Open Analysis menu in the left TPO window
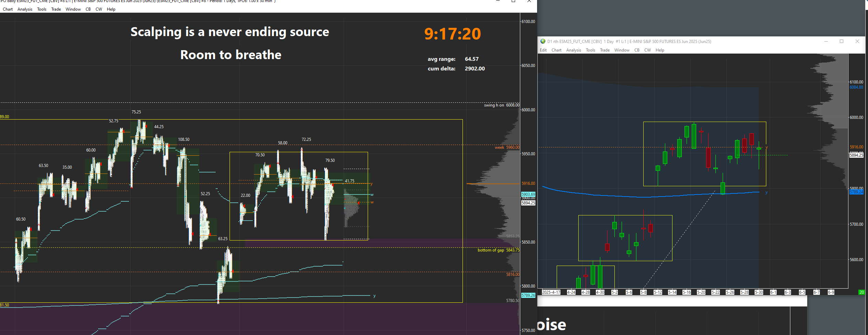The image size is (868, 335). tap(25, 9)
